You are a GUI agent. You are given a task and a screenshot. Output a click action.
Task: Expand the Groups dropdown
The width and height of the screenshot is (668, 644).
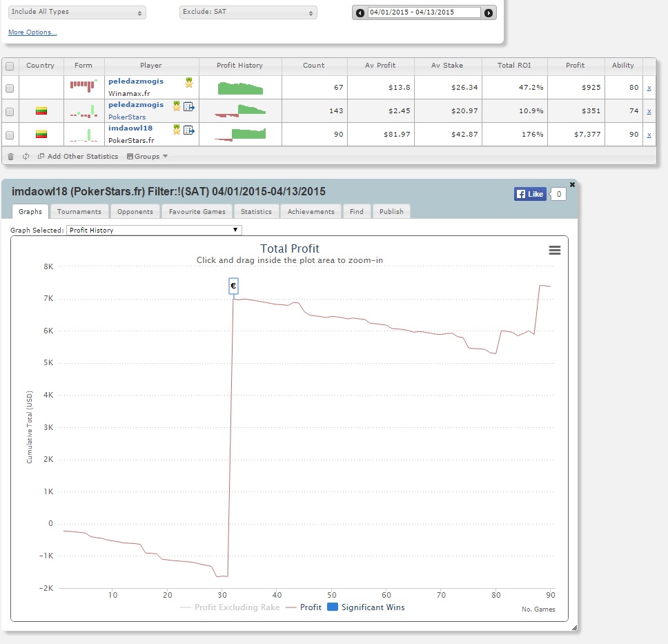pyautogui.click(x=148, y=157)
